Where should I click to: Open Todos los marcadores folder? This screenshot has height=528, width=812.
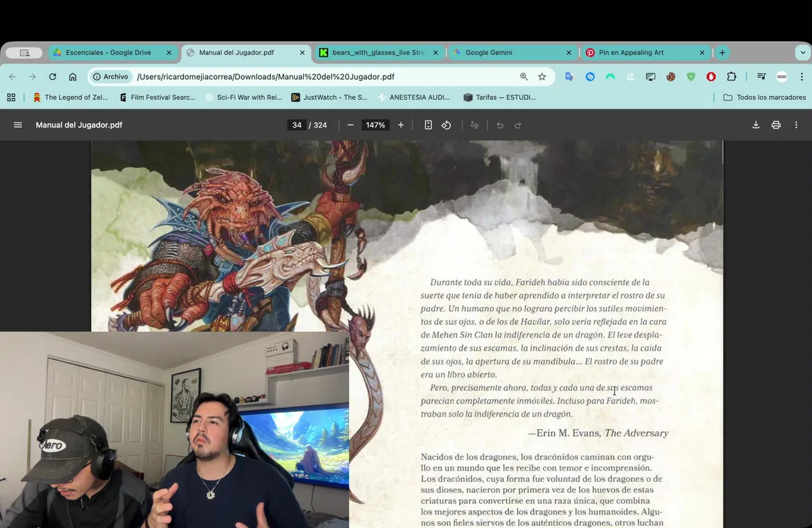[x=764, y=98]
